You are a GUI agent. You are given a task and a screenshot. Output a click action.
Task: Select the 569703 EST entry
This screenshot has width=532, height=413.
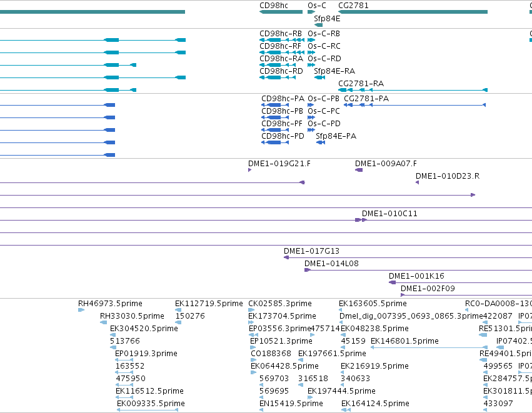point(261,385)
